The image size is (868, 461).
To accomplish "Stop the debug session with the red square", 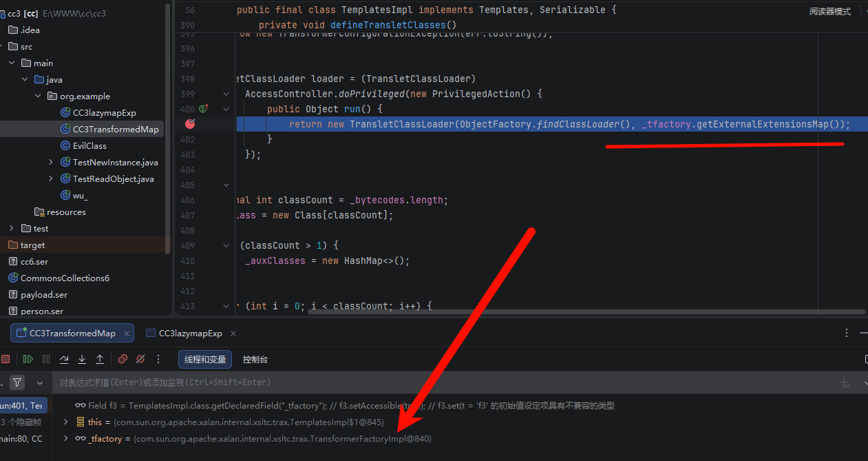I will pyautogui.click(x=6, y=359).
